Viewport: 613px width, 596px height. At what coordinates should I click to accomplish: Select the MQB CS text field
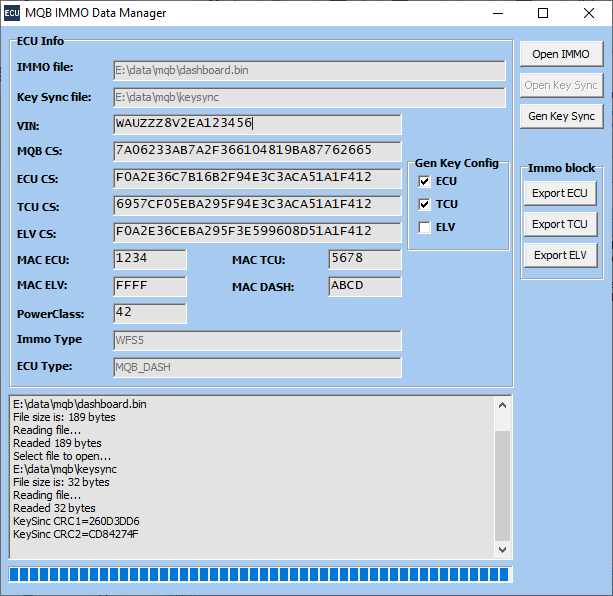[257, 151]
